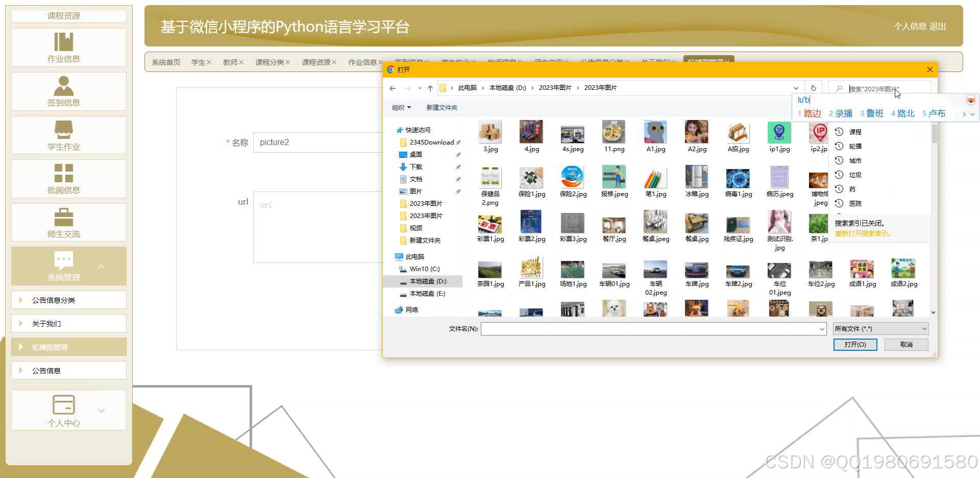Open the 所有文件 (*.*) file type dropdown
Image resolution: width=980 pixels, height=478 pixels.
point(880,328)
